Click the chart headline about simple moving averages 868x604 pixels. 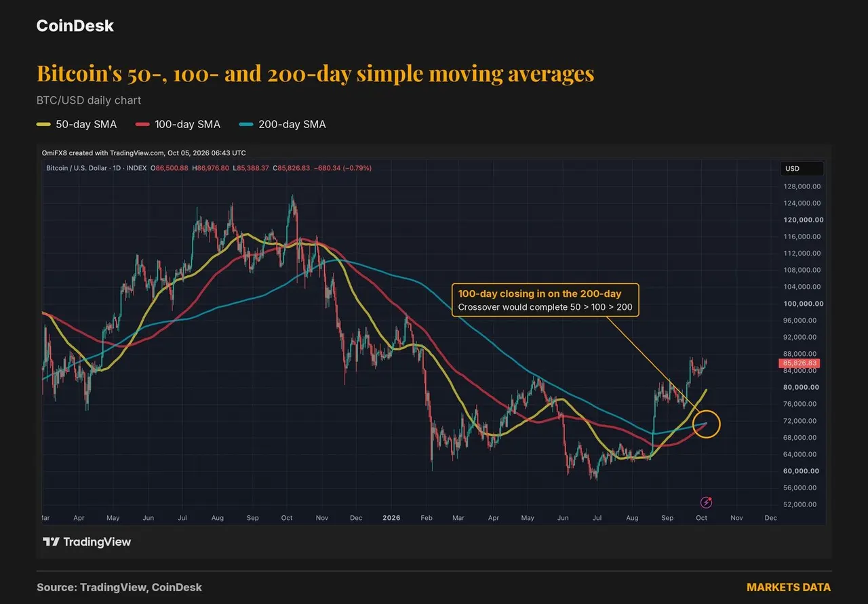[315, 73]
